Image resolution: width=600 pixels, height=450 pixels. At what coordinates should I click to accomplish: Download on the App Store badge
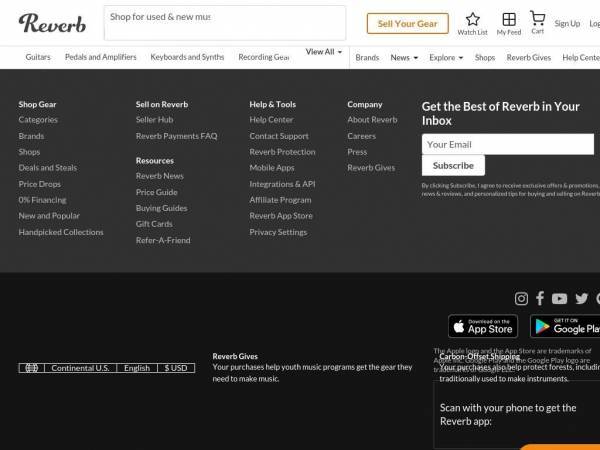point(483,326)
